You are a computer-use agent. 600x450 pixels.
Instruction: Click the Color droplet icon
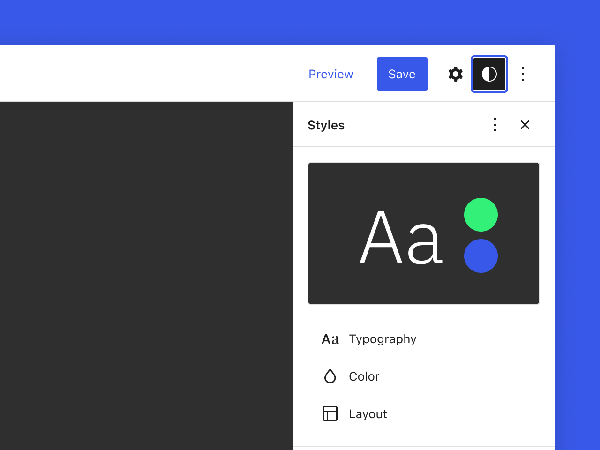[x=330, y=377]
